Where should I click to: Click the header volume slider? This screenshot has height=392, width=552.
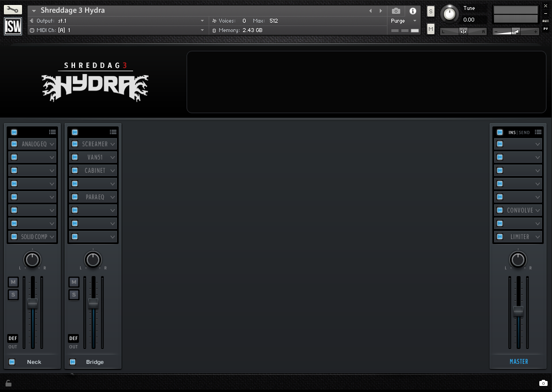click(516, 31)
